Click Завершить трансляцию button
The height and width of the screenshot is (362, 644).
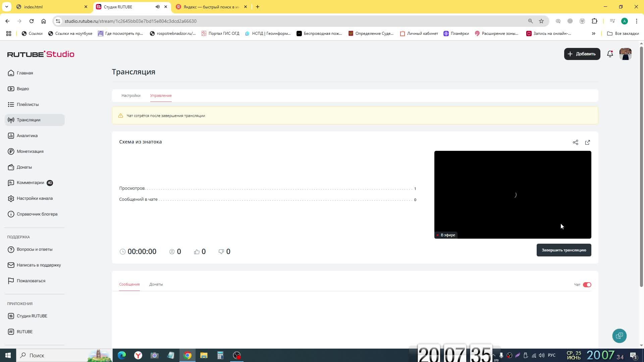coord(563,250)
